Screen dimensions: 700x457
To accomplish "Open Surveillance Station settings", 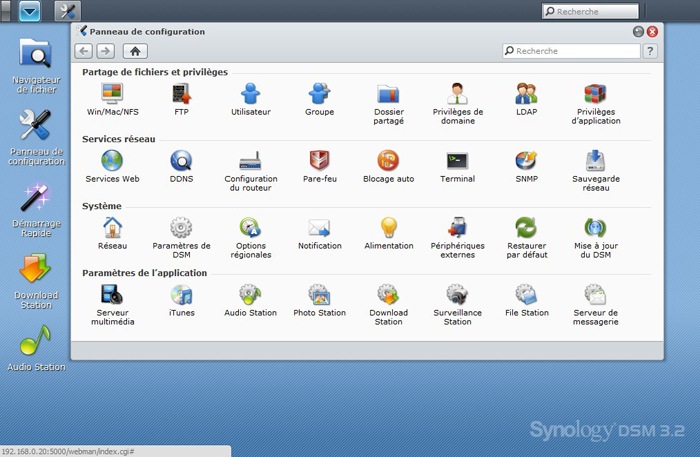I will (458, 304).
